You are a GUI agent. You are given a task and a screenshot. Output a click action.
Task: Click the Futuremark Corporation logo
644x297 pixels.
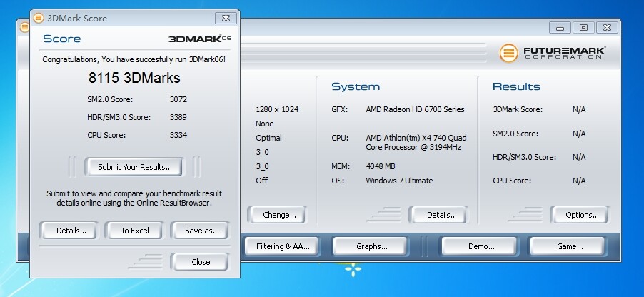[554, 53]
